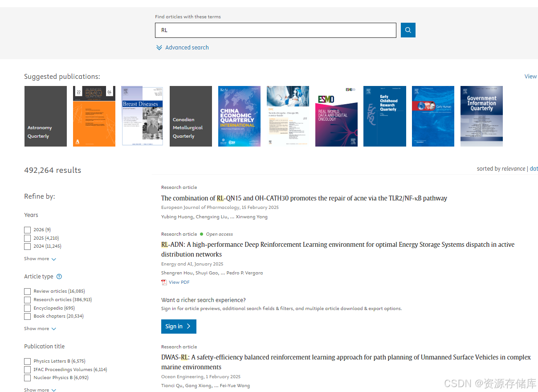Click the Open access label
The image size is (538, 392).
(x=219, y=234)
